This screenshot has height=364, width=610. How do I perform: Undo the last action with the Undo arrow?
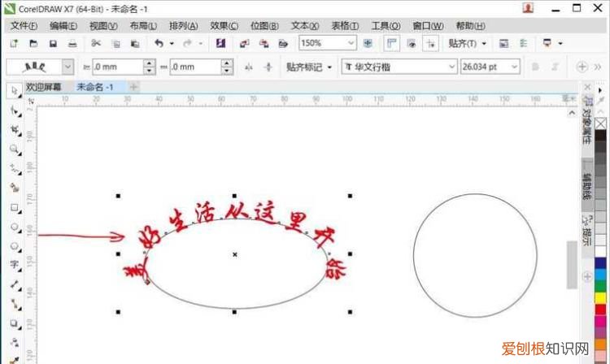pos(159,43)
